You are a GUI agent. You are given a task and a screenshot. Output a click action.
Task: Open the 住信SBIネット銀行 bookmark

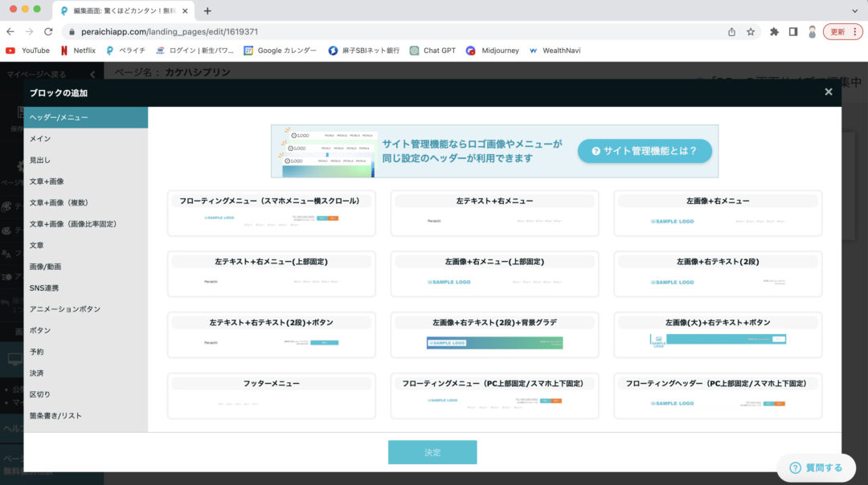[364, 51]
